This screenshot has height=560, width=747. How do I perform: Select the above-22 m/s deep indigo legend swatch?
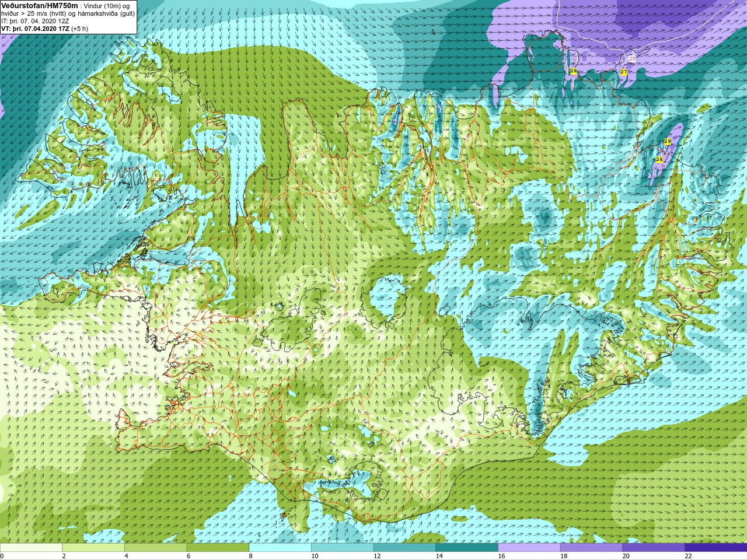(716, 548)
